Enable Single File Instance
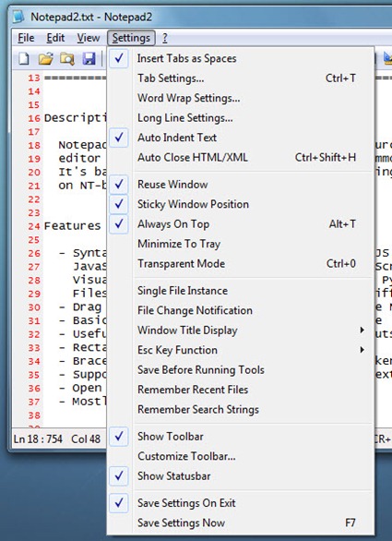Image resolution: width=392 pixels, height=541 pixels. tap(241, 291)
